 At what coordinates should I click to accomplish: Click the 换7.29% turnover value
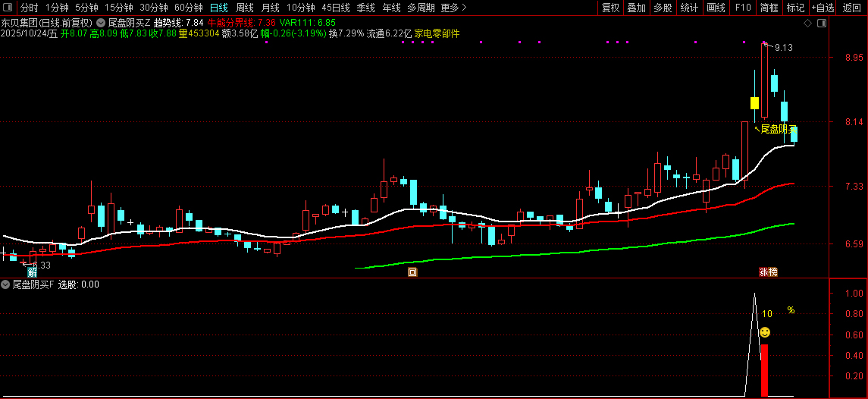[346, 34]
